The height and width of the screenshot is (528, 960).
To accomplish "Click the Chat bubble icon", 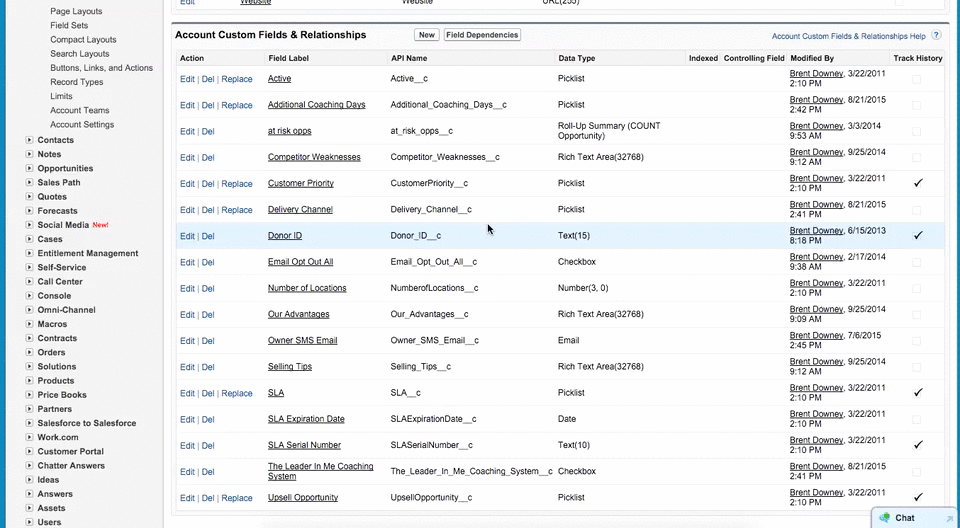I will [x=883, y=518].
